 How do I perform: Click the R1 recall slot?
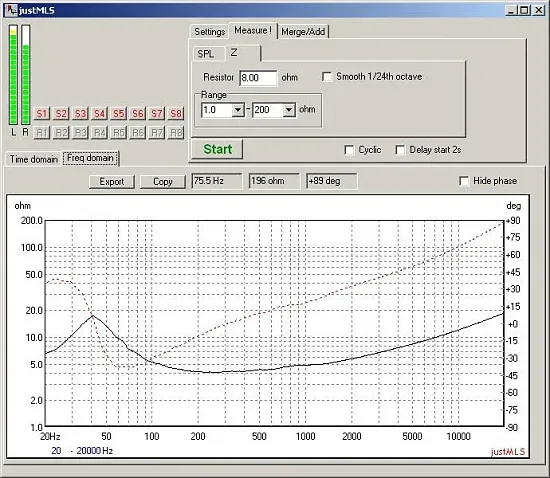(41, 133)
